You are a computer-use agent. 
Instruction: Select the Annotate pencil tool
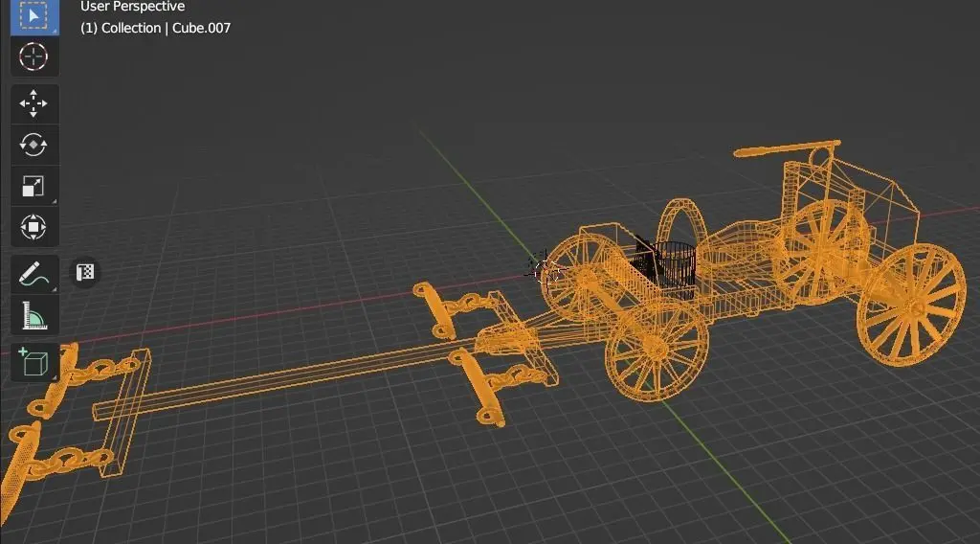tap(34, 274)
